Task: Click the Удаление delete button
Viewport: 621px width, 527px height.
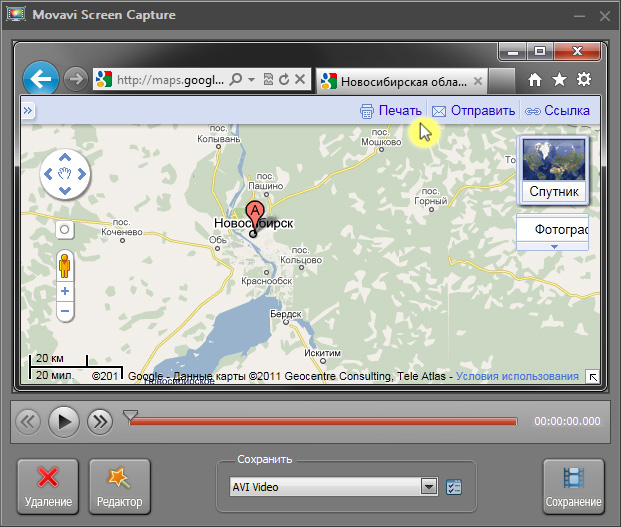Action: (x=48, y=487)
